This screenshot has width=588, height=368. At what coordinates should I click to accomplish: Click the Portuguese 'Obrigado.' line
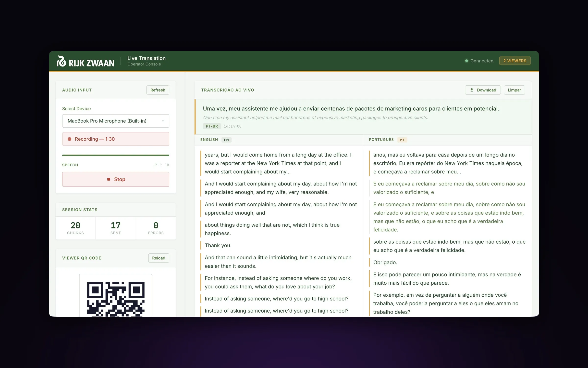coord(385,262)
